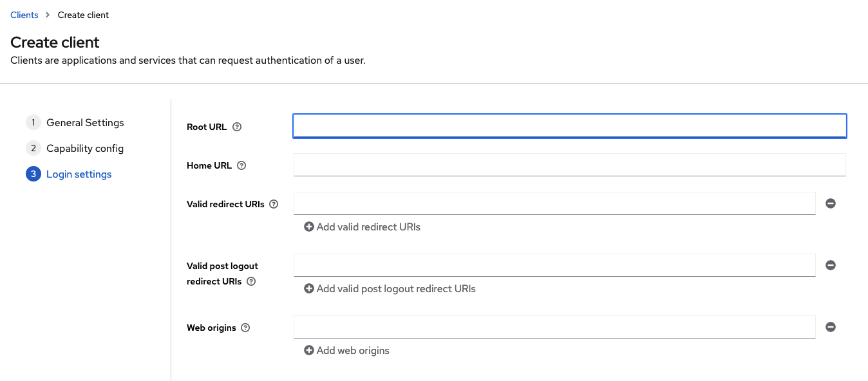Click the Web origins input box

pos(554,327)
